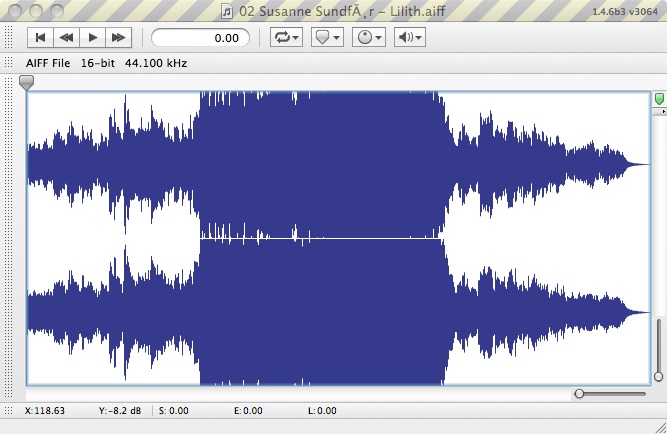This screenshot has width=667, height=434.
Task: Click the '44.100 kHz' sample rate label
Action: (x=156, y=63)
